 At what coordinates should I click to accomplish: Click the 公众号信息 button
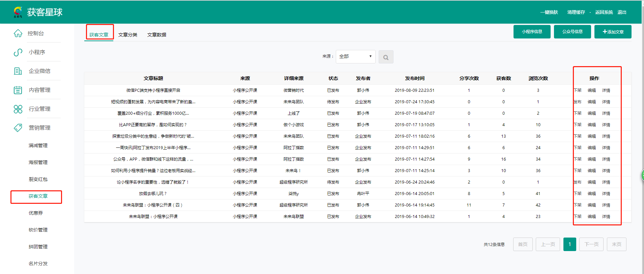pyautogui.click(x=572, y=32)
